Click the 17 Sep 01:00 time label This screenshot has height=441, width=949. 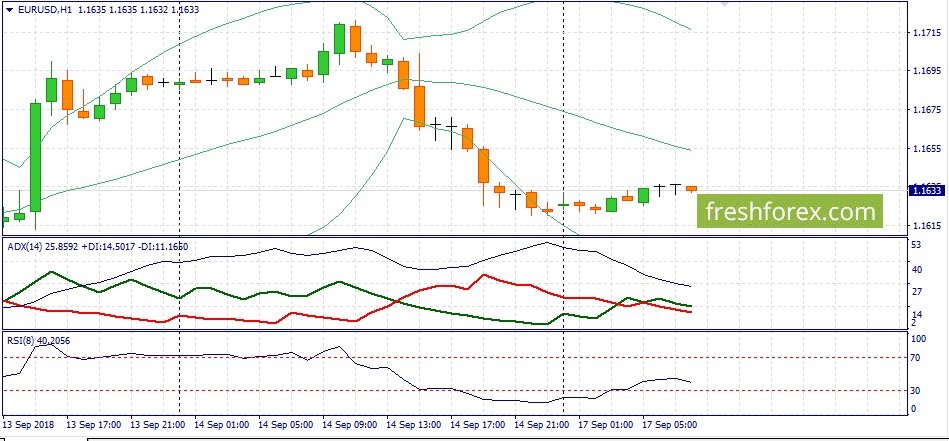[606, 425]
